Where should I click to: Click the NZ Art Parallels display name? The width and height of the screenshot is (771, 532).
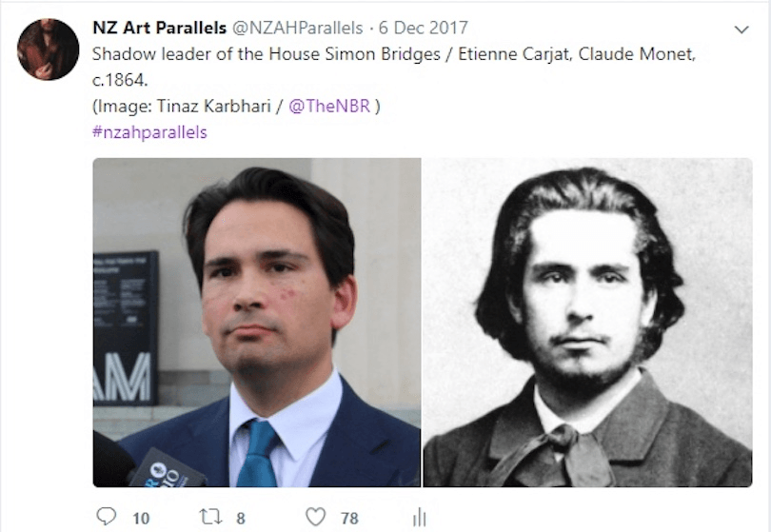point(159,28)
